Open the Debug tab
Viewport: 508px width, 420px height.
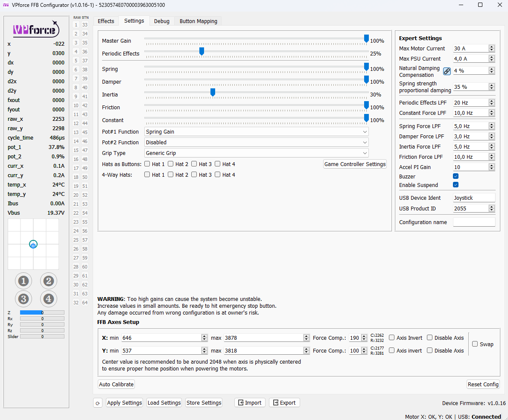point(162,21)
